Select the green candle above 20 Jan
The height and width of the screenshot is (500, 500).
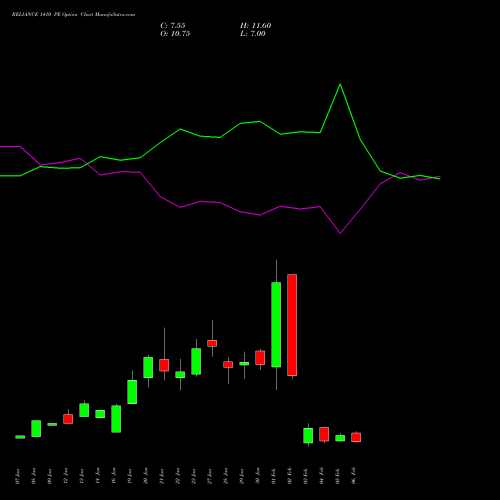(148, 368)
